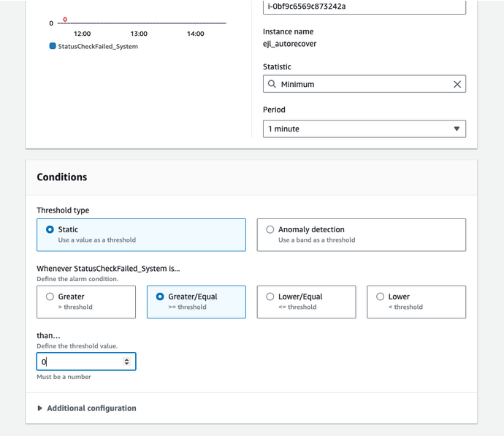
Task: Open the Period dropdown showing 1 minute
Action: [364, 129]
